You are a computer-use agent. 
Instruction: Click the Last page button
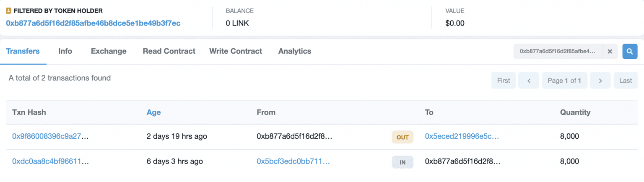pos(626,81)
